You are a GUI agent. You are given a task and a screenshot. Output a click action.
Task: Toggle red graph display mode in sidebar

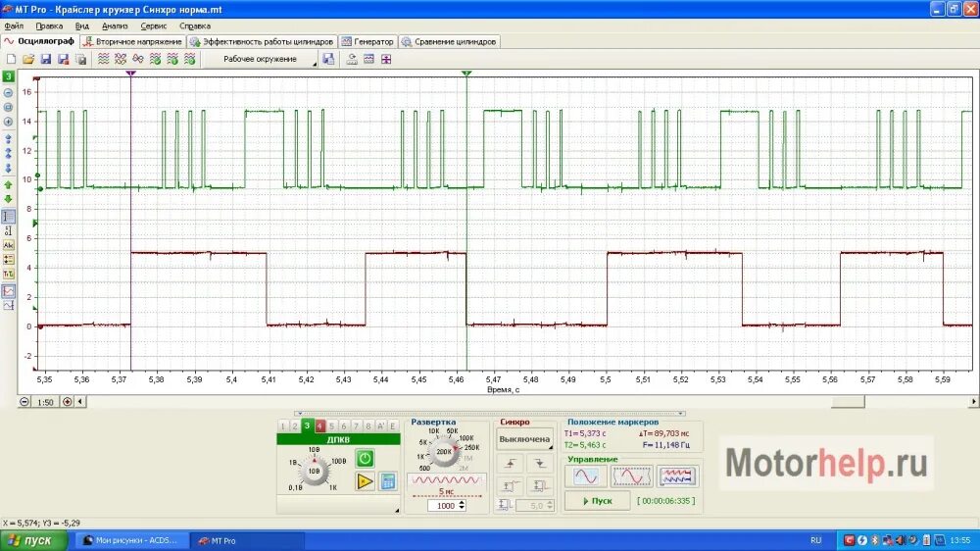coord(8,291)
